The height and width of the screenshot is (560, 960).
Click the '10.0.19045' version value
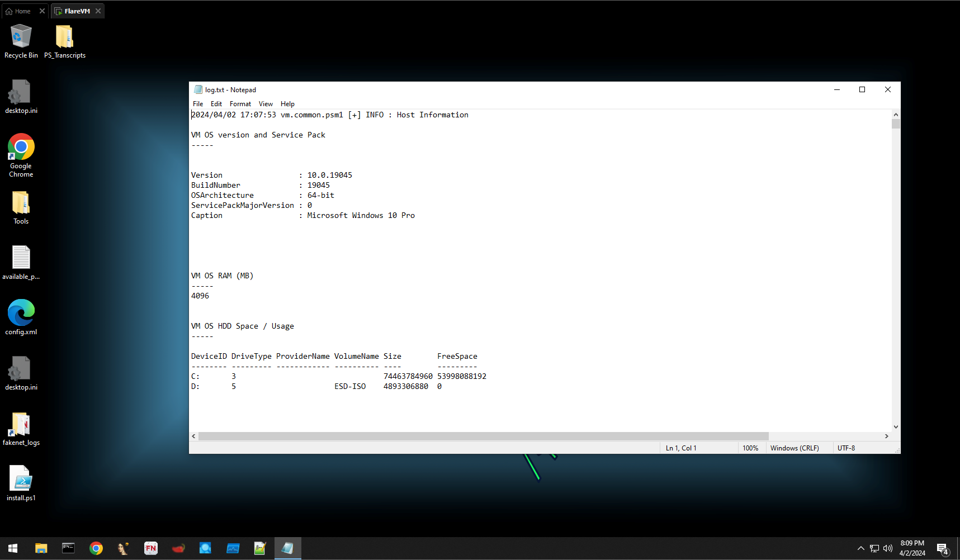(330, 175)
